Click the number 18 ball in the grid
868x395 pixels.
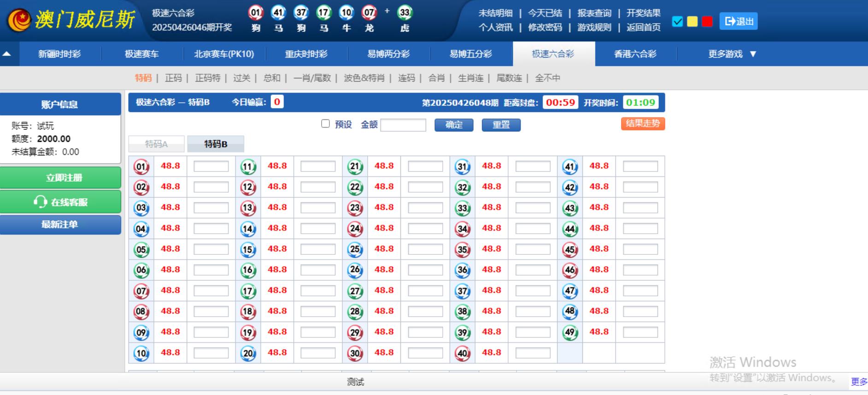pos(248,312)
